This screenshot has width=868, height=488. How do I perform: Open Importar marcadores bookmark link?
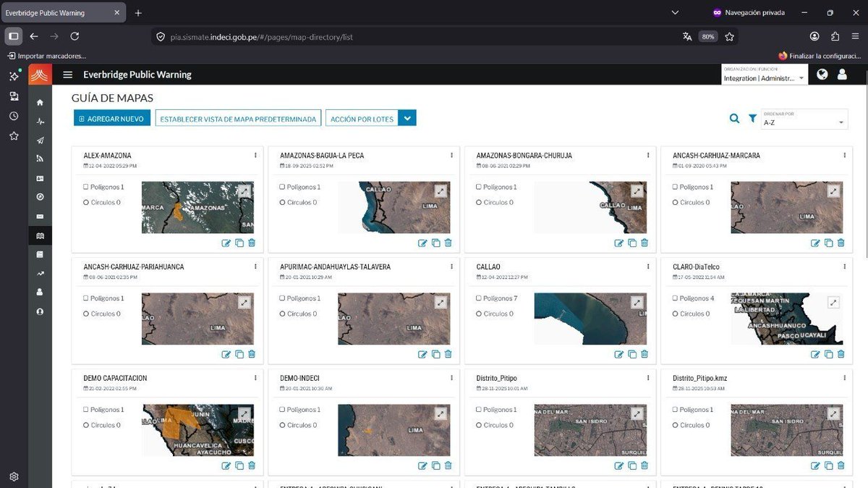pyautogui.click(x=46, y=56)
